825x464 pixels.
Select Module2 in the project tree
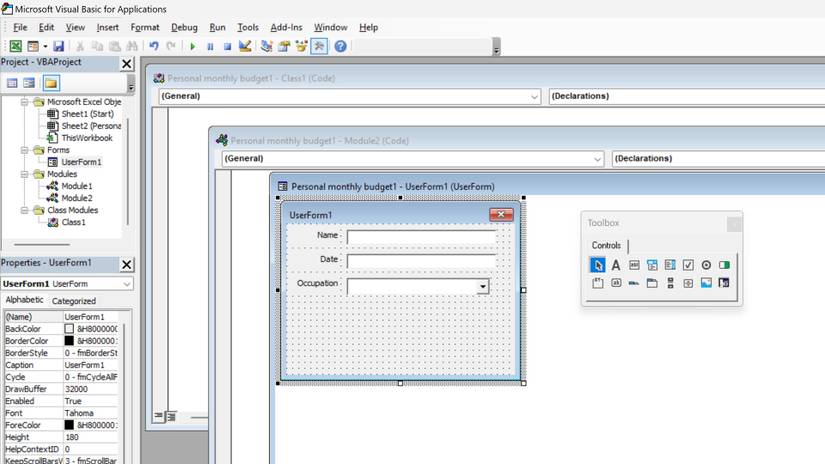tap(77, 198)
